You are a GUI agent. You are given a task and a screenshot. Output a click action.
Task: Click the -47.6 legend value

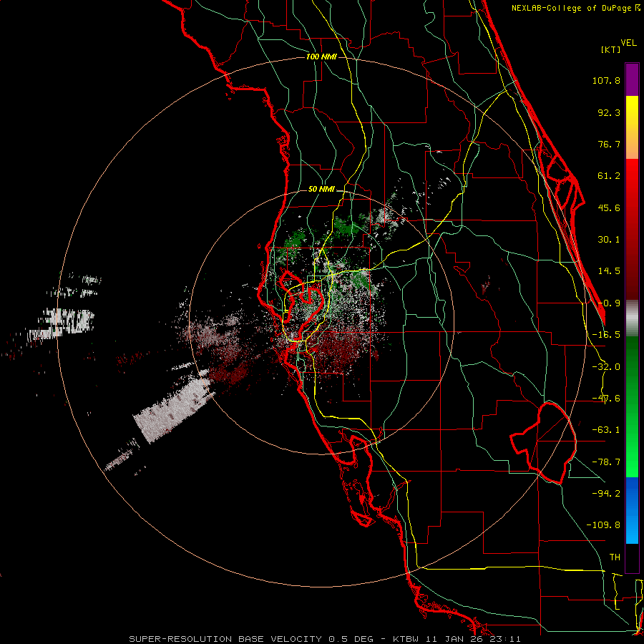606,399
